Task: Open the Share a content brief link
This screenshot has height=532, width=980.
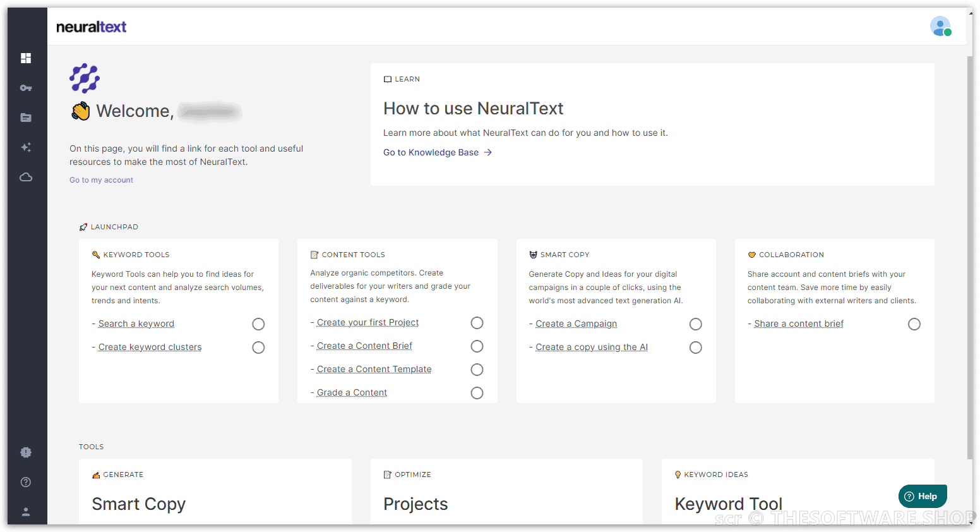Action: tap(799, 323)
